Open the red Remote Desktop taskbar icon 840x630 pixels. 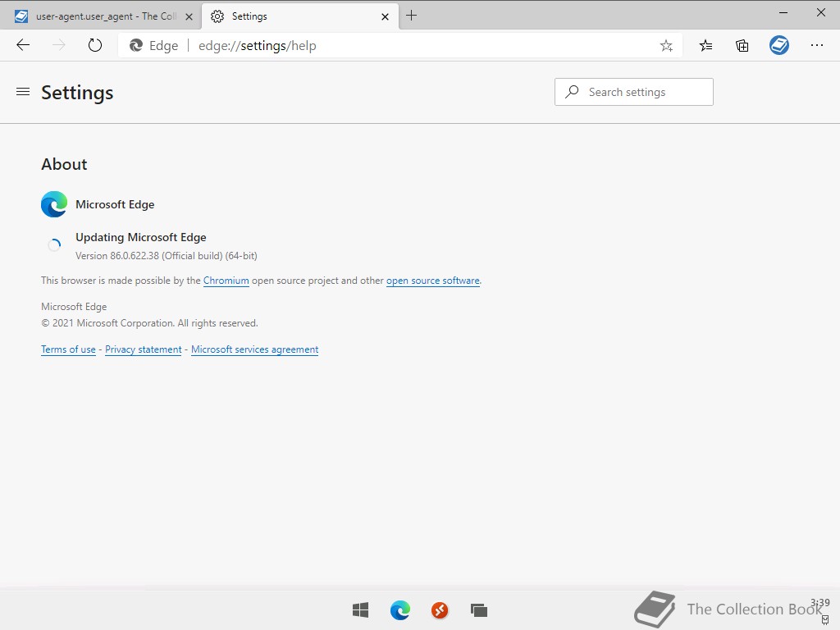click(x=440, y=609)
